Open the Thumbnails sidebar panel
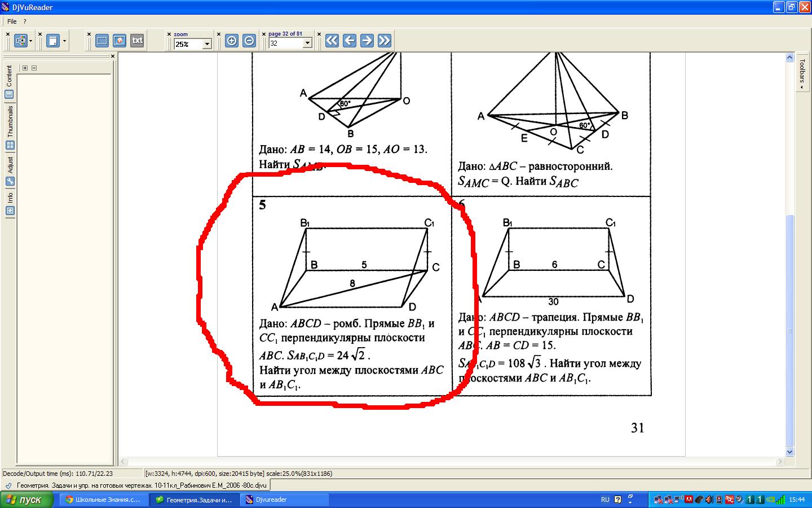 [x=9, y=120]
